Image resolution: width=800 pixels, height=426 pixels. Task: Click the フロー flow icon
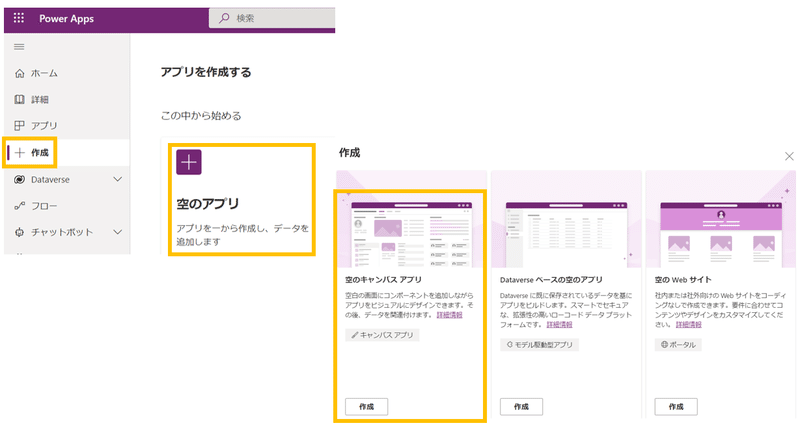tap(19, 206)
